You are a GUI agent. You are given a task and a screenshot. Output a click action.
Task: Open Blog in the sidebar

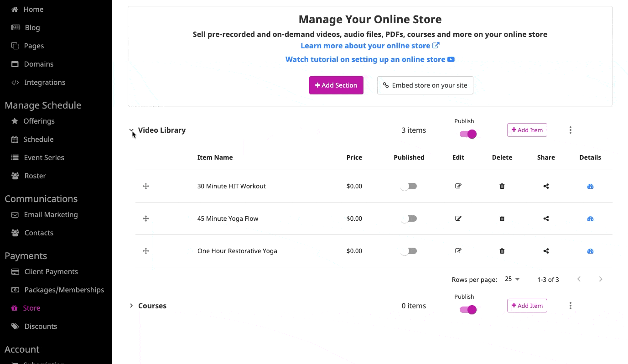click(32, 27)
